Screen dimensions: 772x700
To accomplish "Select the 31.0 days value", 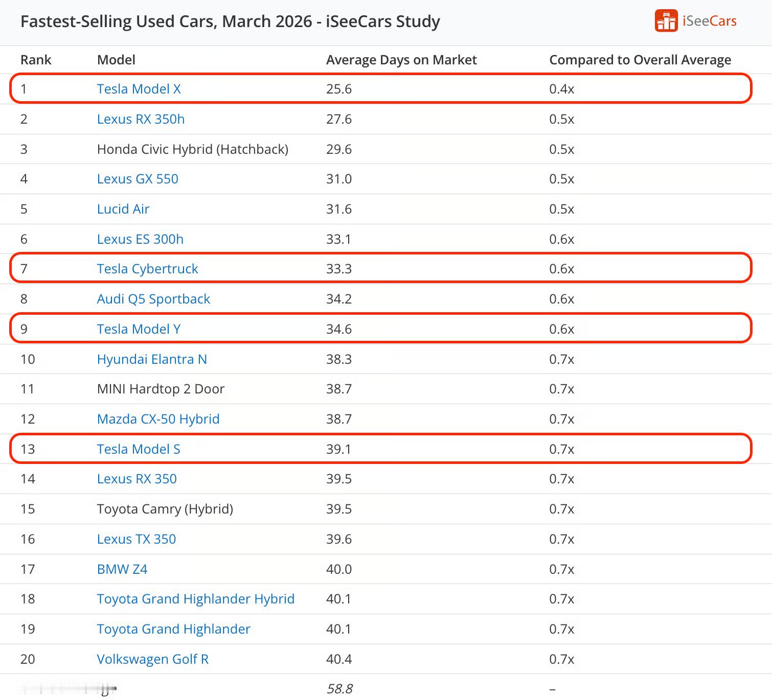I will [x=339, y=179].
